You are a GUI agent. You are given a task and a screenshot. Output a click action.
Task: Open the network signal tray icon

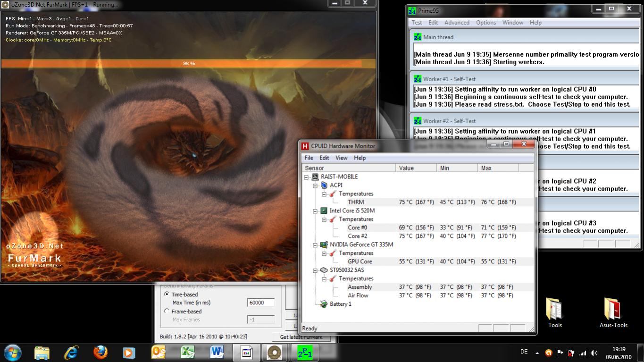coord(583,353)
